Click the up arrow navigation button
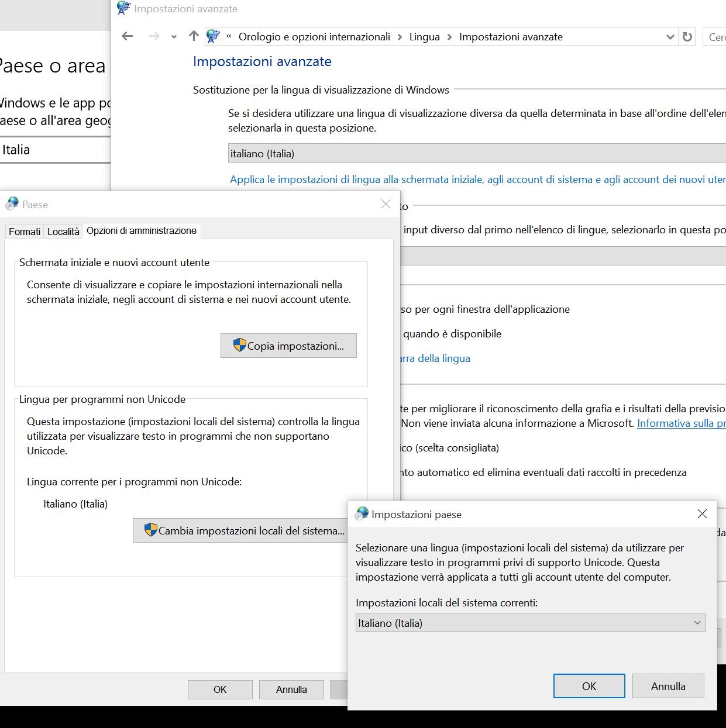 (194, 36)
